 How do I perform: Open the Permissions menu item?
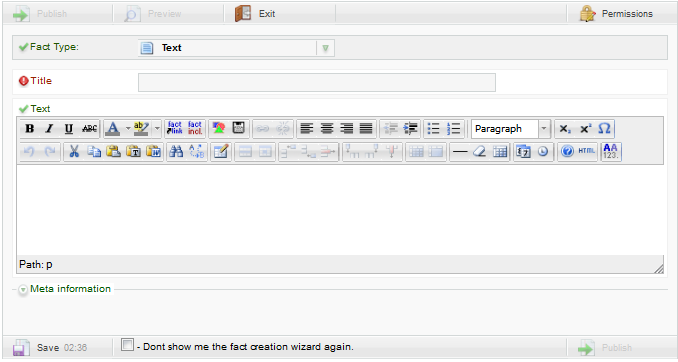[x=616, y=14]
